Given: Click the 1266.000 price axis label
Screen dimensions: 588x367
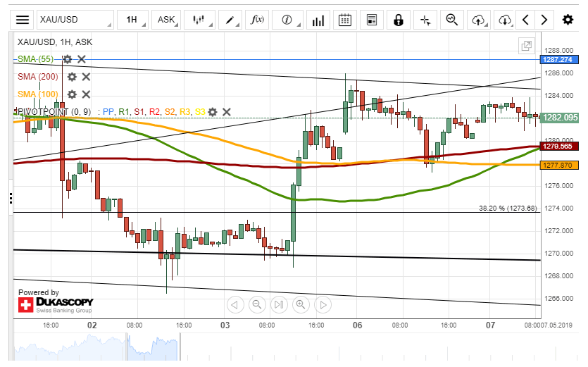Looking at the screenshot, I should 558,299.
